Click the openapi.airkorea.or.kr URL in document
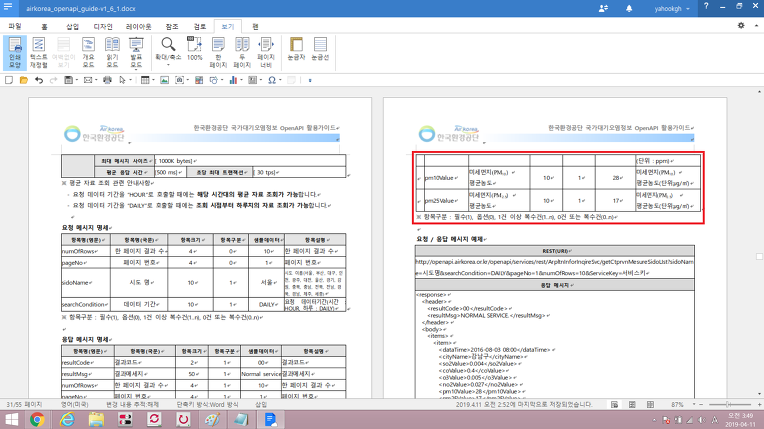The image size is (764, 429). [554, 267]
